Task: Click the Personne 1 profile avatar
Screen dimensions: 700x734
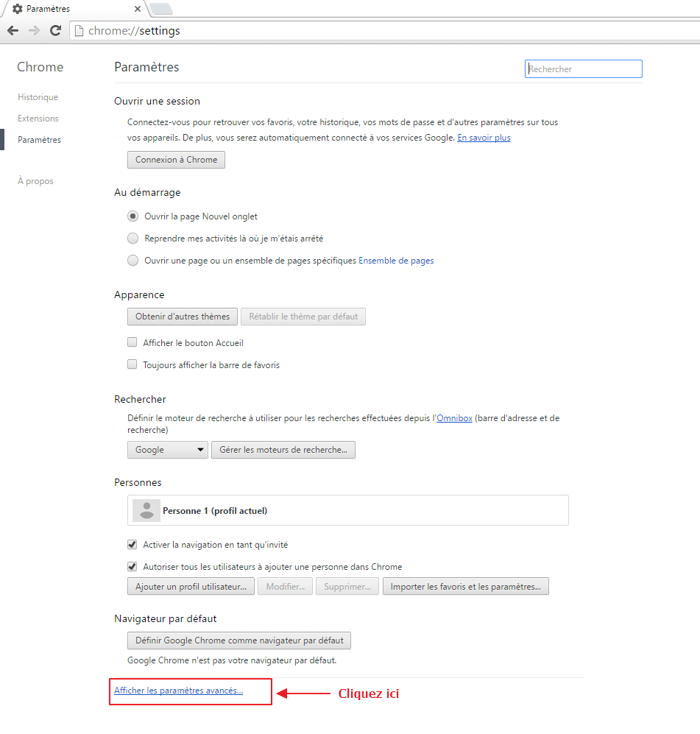Action: (x=146, y=510)
